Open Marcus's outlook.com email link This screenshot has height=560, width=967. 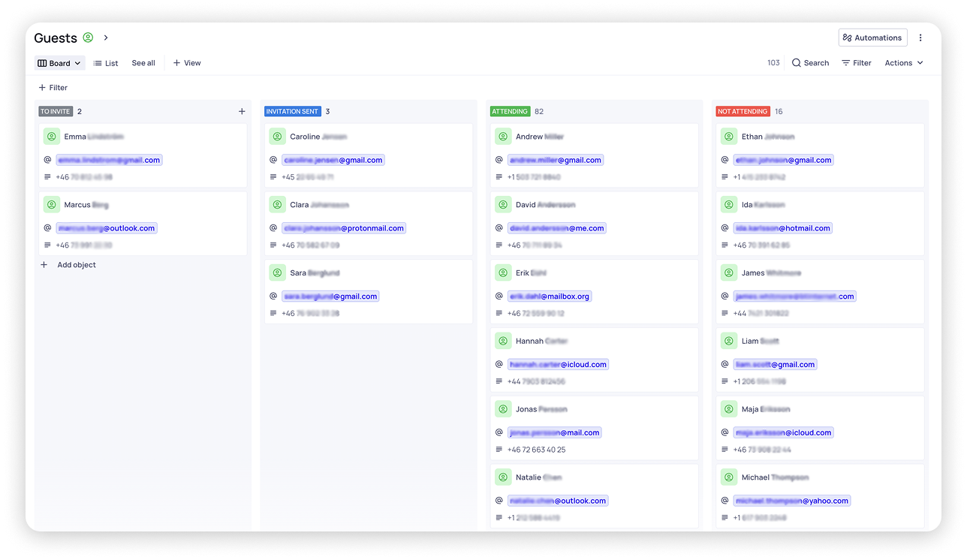coord(107,228)
